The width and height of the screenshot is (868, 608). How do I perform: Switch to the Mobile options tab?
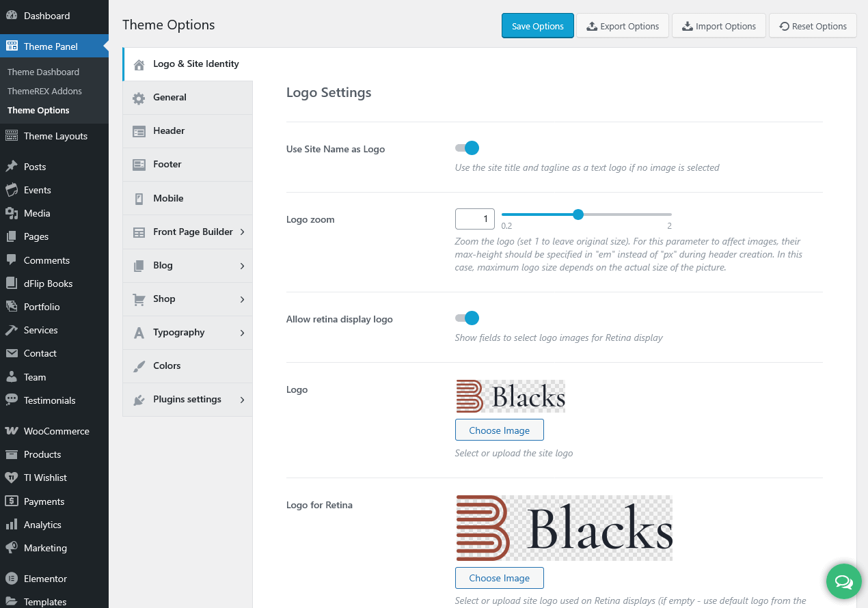188,198
